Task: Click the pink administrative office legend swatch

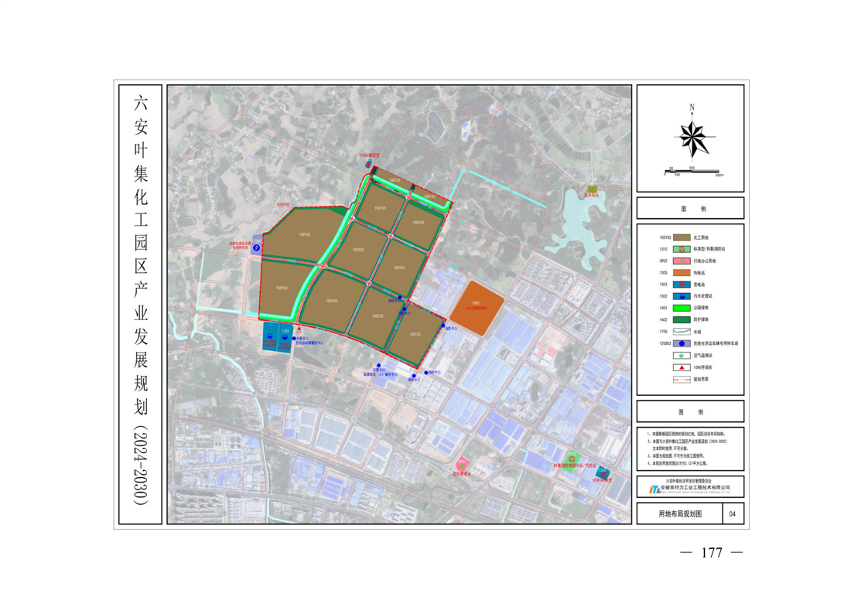Action: [683, 261]
